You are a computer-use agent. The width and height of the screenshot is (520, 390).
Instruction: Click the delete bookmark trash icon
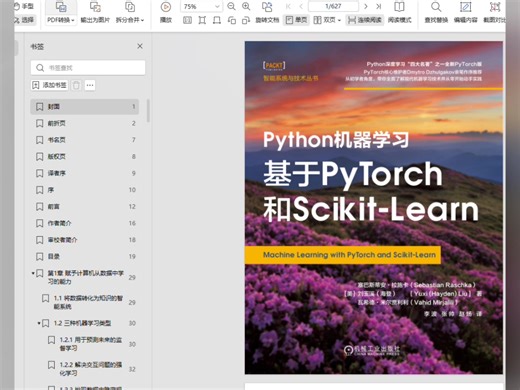(76, 85)
